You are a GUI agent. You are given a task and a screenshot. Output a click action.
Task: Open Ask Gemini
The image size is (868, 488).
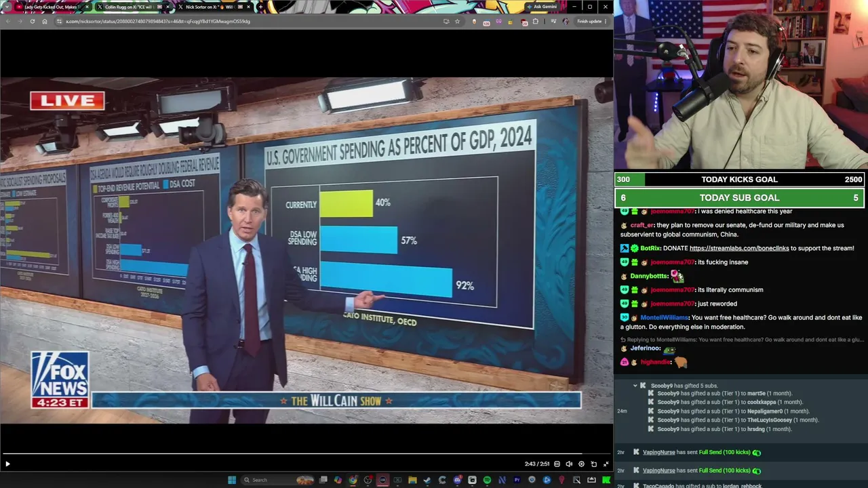point(541,7)
